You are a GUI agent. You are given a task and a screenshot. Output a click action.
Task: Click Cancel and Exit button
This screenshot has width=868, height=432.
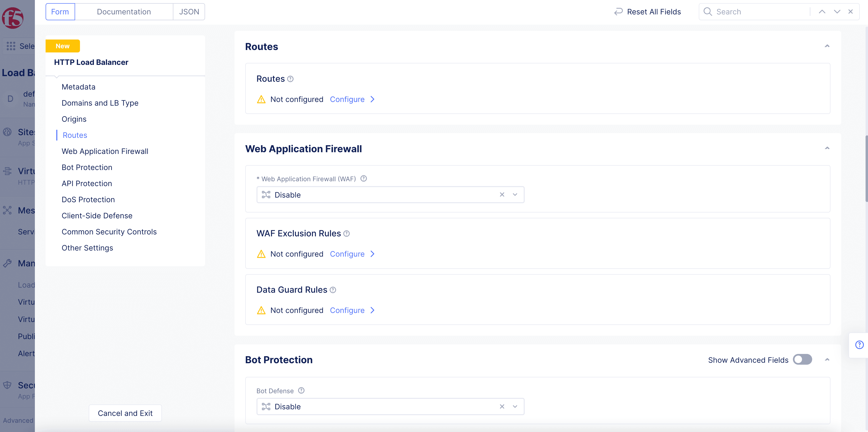click(x=125, y=413)
